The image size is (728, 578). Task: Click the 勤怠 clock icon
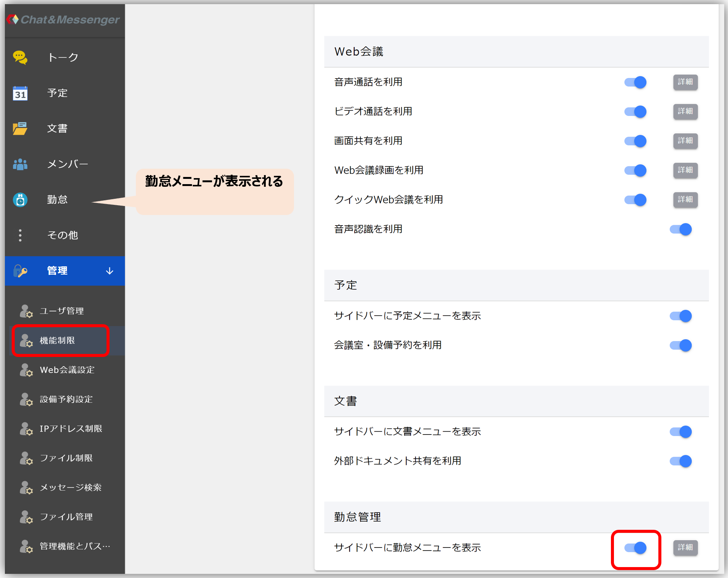pos(20,200)
